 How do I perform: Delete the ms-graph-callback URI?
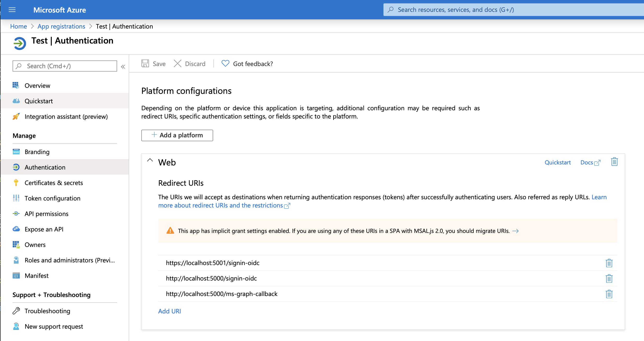coord(609,294)
